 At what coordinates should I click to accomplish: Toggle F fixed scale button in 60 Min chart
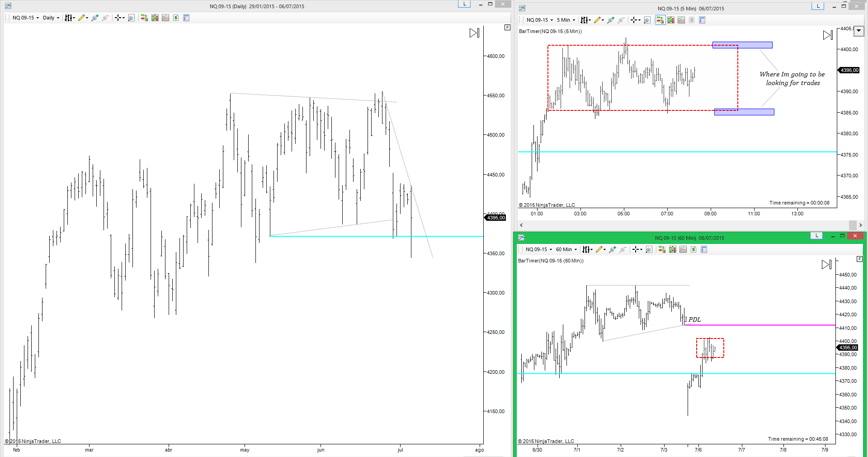[x=860, y=259]
